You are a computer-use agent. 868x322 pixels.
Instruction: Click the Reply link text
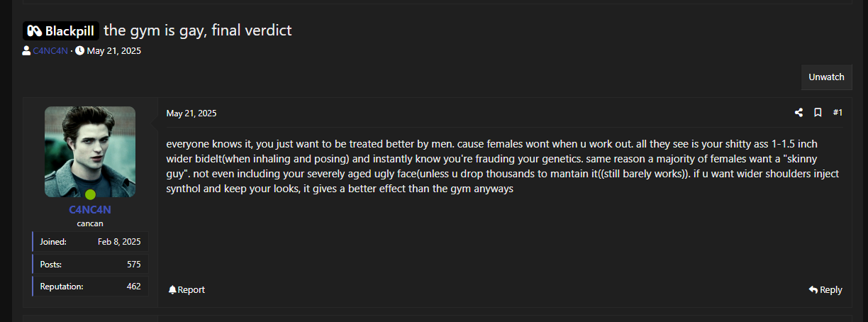click(831, 289)
